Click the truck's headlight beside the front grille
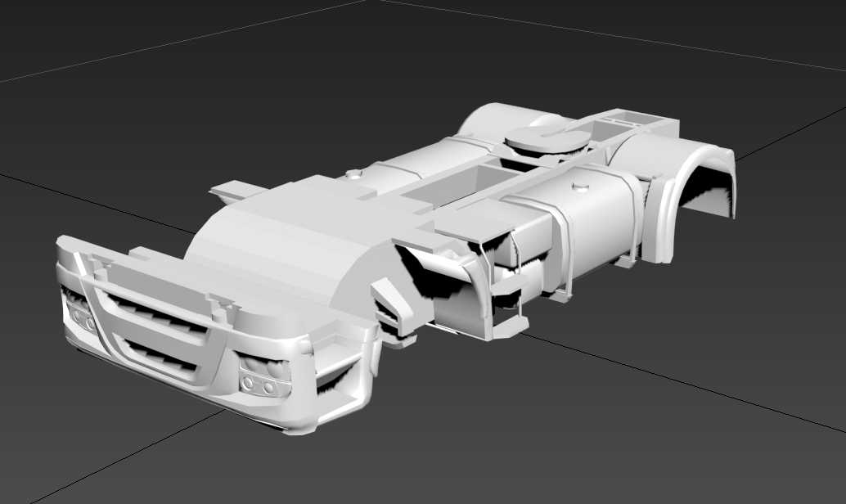 click(264, 376)
